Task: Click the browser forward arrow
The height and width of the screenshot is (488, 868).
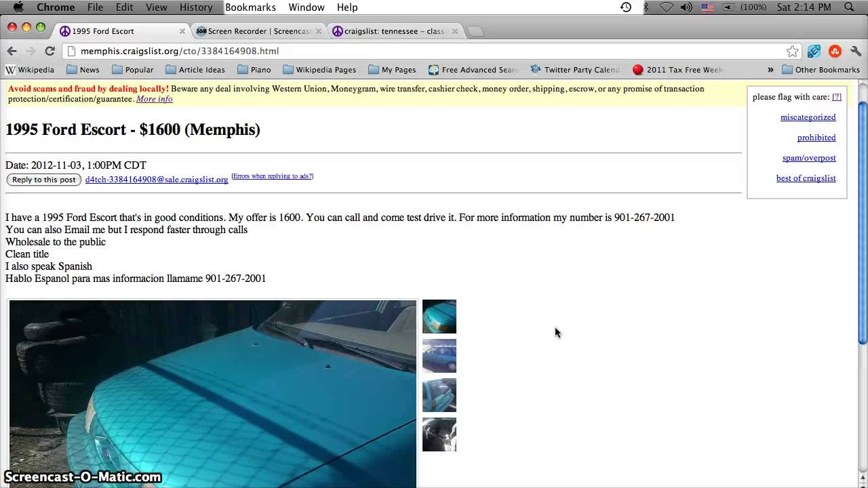Action: point(31,51)
